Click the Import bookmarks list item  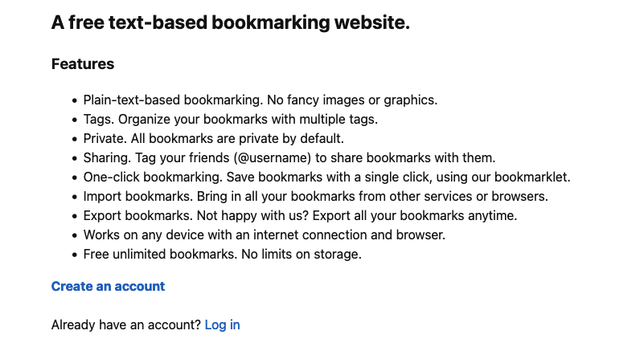(315, 196)
